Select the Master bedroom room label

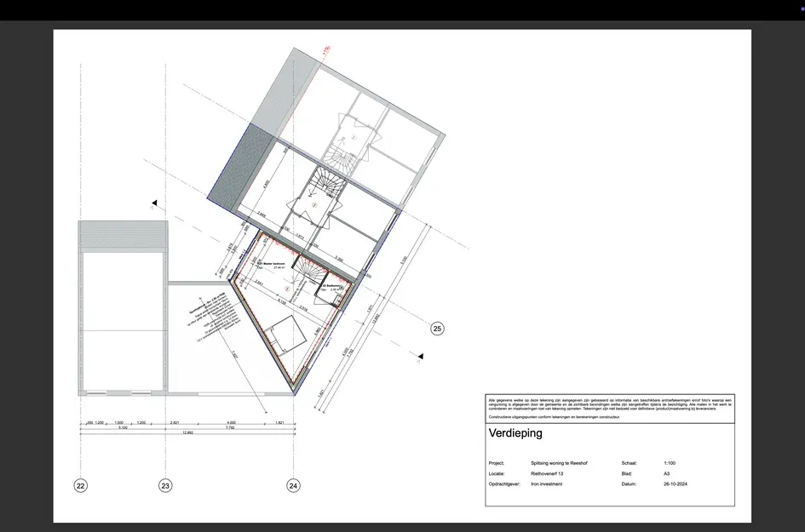coord(273,264)
